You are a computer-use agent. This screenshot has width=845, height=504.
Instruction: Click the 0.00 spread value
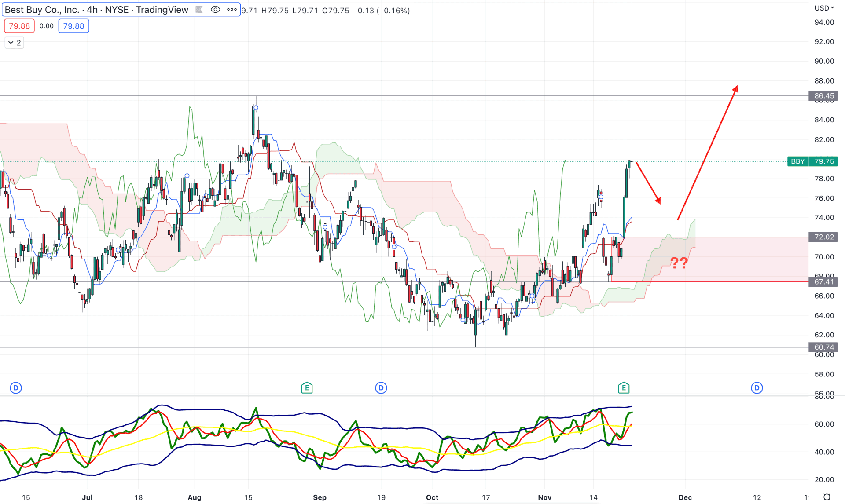(x=47, y=26)
